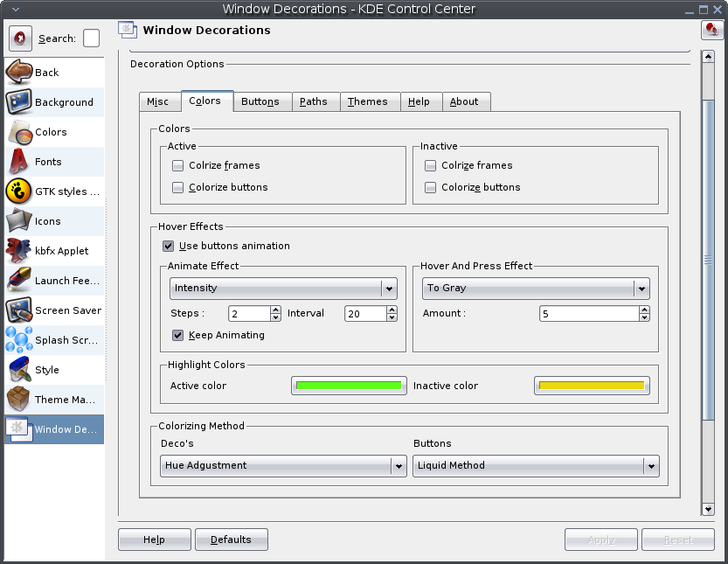This screenshot has height=564, width=728.
Task: Switch to the Misc tab
Action: (x=158, y=101)
